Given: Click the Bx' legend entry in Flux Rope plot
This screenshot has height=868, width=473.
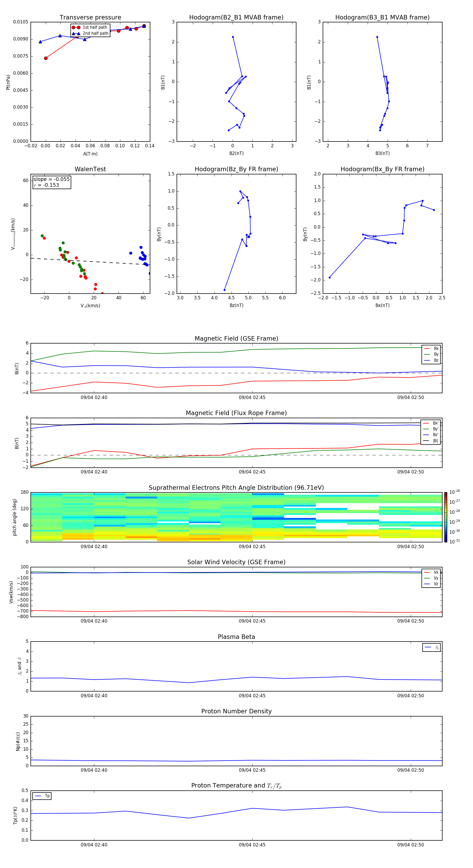Looking at the screenshot, I should tap(431, 423).
